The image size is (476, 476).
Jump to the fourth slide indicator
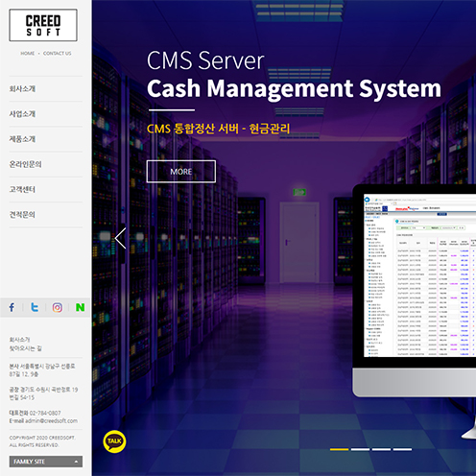(x=402, y=449)
